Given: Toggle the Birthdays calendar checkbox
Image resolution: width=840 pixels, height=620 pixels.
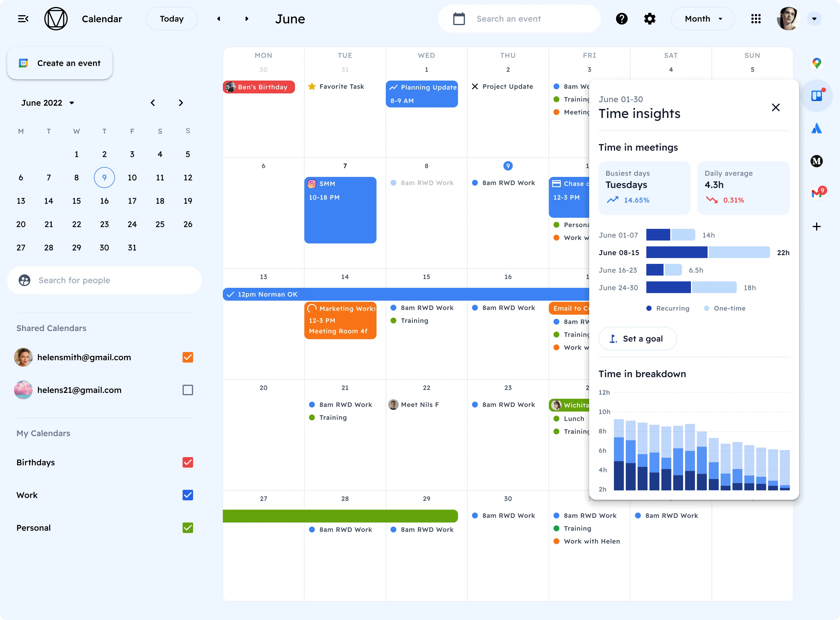Looking at the screenshot, I should [x=188, y=462].
